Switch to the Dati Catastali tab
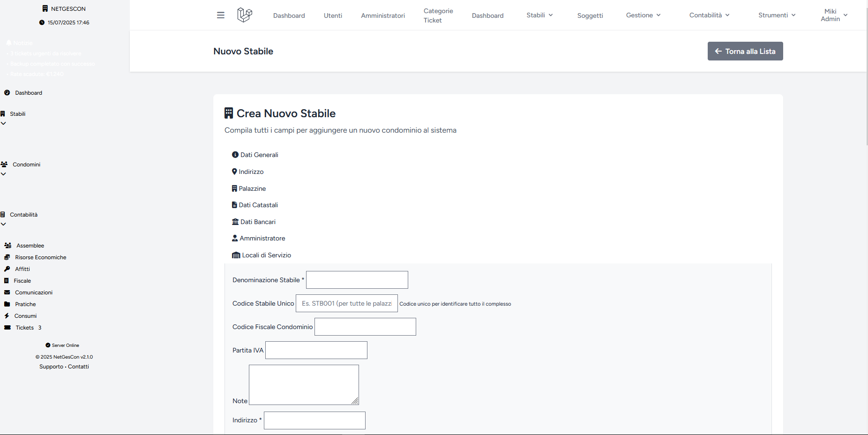The image size is (868, 435). [255, 205]
